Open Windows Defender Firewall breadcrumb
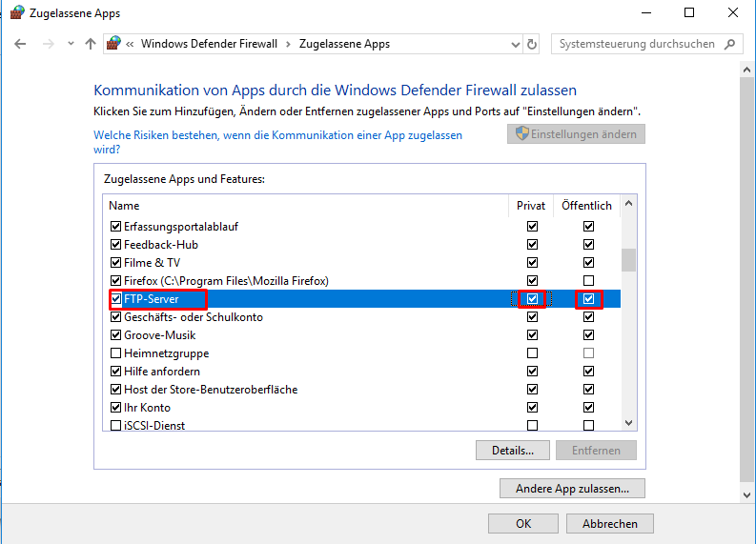The width and height of the screenshot is (756, 544). tap(209, 44)
